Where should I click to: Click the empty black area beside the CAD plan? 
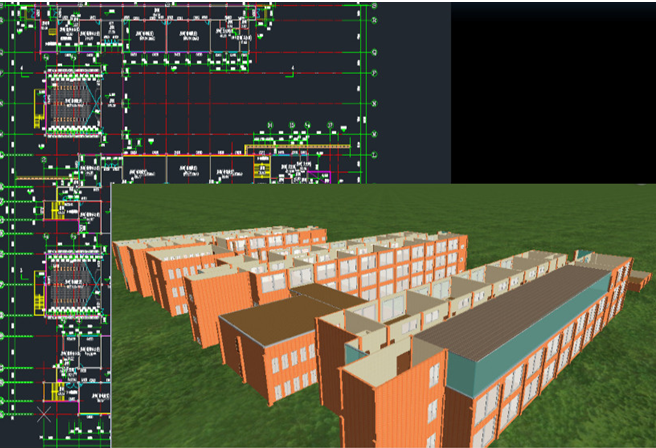550,90
